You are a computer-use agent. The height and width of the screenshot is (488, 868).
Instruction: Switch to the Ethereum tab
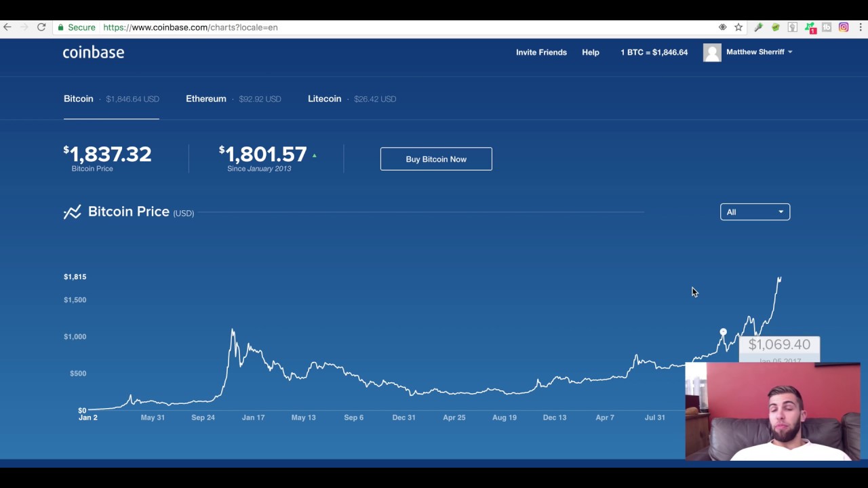[x=233, y=99]
